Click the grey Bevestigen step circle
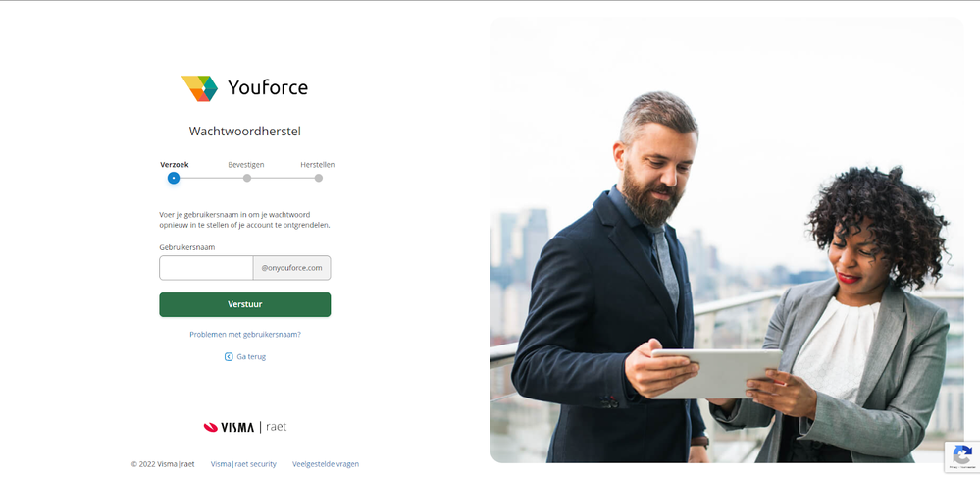 (x=247, y=178)
